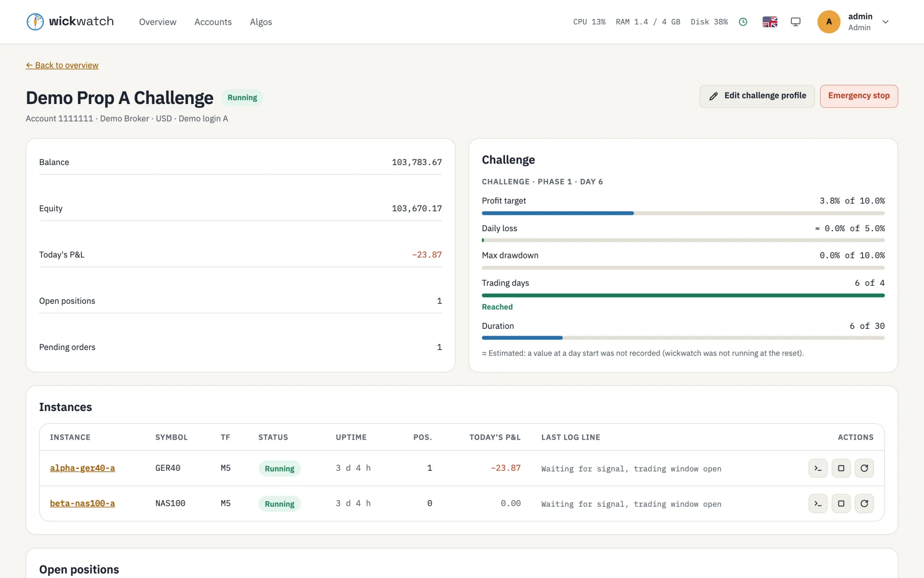Click the Daily loss 0.0% of 5.0% value
Screen dimensions: 924x578
[x=850, y=228]
